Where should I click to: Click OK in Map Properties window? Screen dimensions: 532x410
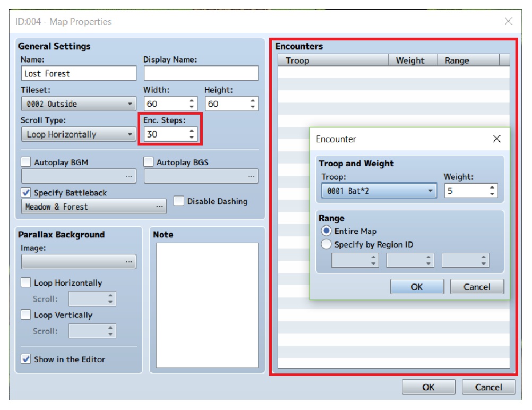coord(428,387)
